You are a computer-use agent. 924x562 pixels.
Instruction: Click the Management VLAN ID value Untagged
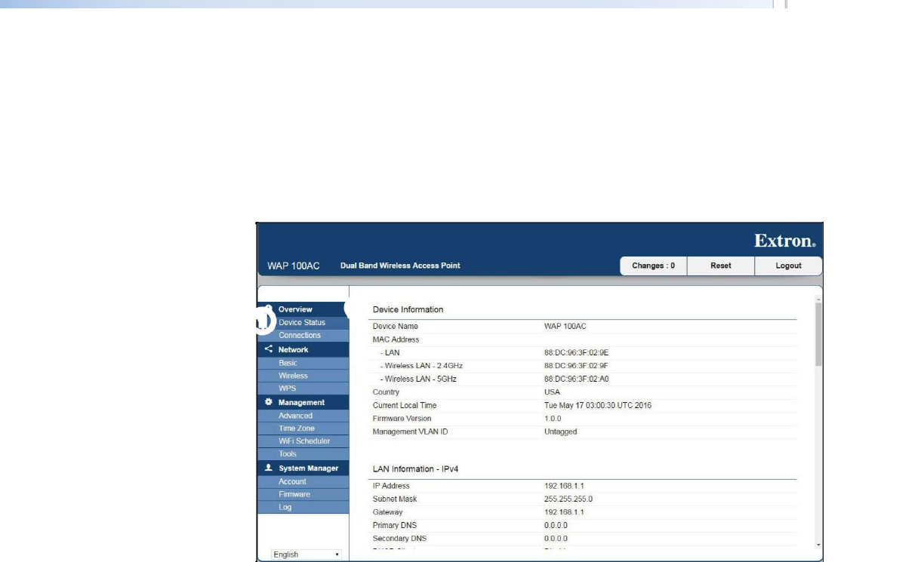click(x=560, y=432)
